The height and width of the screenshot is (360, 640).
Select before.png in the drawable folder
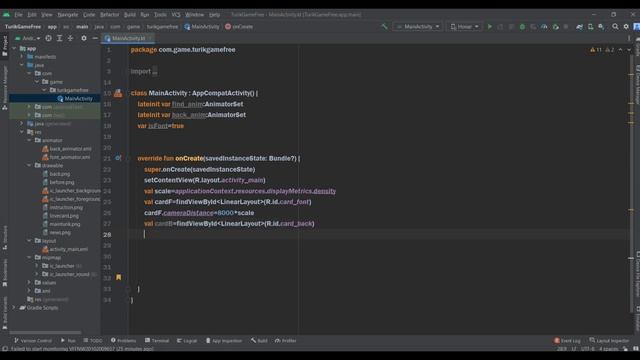[62, 182]
